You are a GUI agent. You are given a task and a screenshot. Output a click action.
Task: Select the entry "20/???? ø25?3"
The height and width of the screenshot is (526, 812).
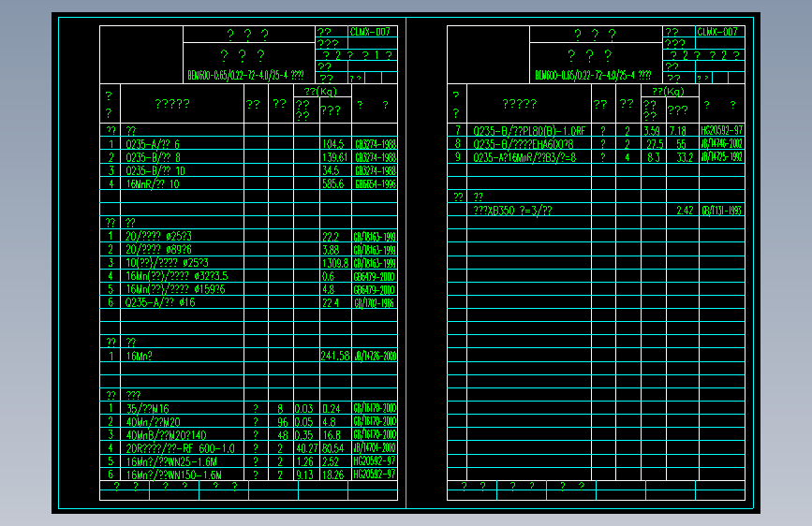click(x=159, y=237)
